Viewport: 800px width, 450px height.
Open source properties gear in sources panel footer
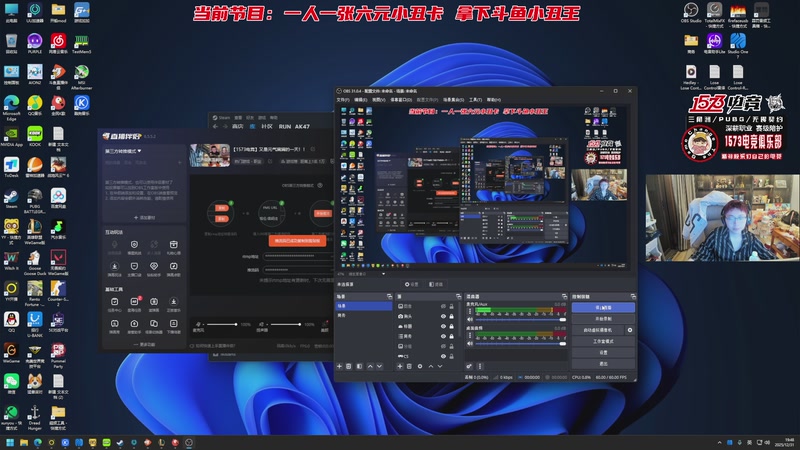point(420,366)
